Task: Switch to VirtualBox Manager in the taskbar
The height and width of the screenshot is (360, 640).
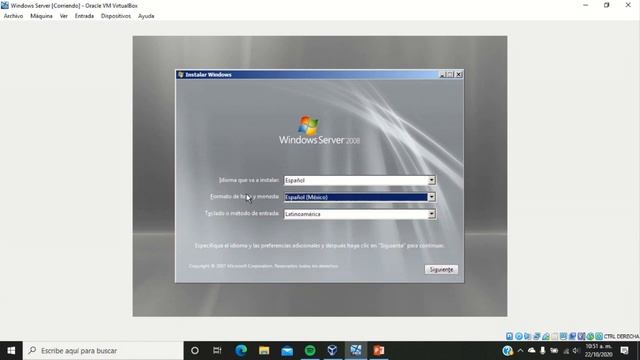Action: click(332, 351)
